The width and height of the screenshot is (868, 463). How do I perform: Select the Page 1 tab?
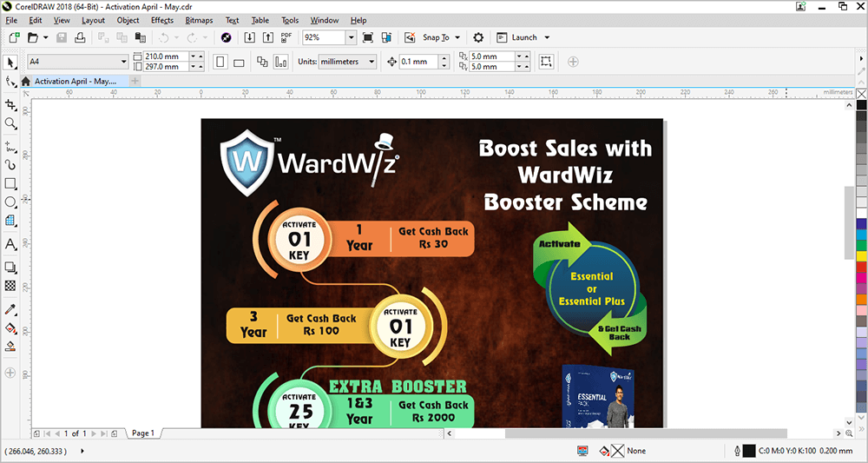[x=143, y=433]
